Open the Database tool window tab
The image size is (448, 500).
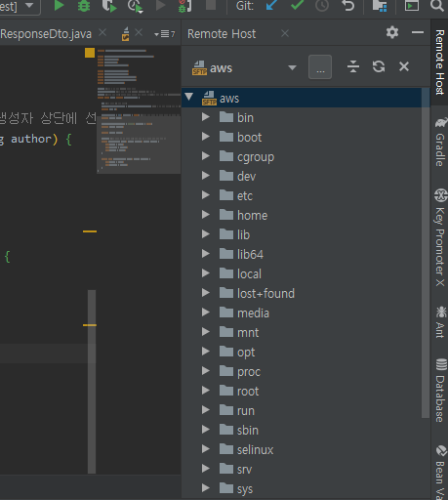click(440, 391)
